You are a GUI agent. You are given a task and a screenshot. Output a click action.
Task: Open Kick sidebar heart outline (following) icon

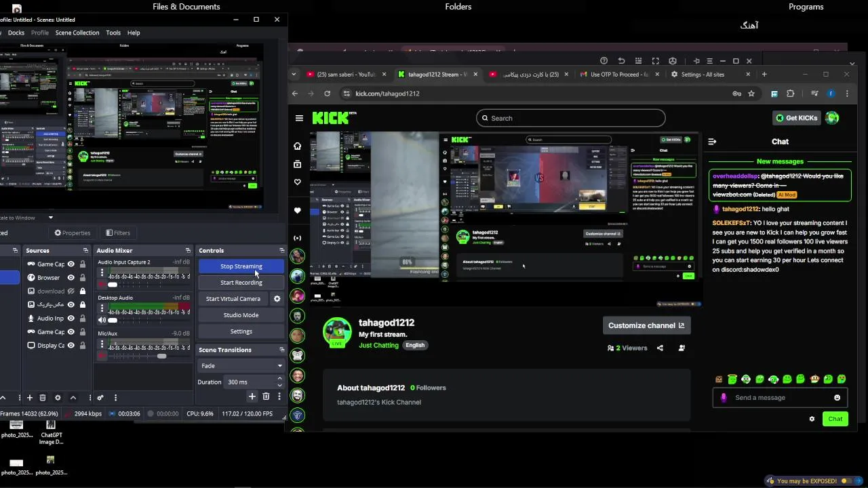(297, 182)
